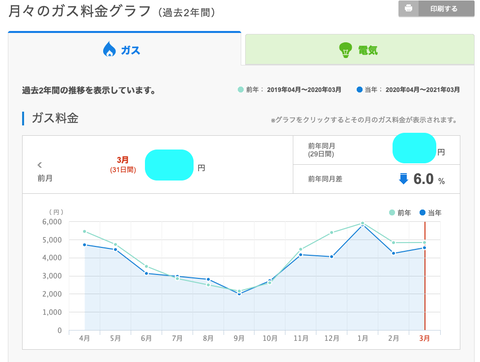Click the blue 当年 period legend marker
Image resolution: width=480 pixels, height=362 pixels.
click(359, 90)
